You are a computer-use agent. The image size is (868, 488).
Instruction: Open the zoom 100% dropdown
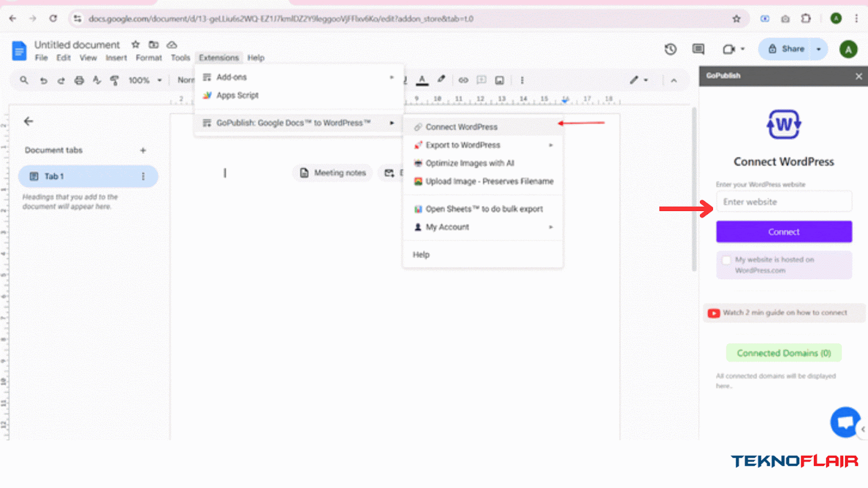[145, 80]
